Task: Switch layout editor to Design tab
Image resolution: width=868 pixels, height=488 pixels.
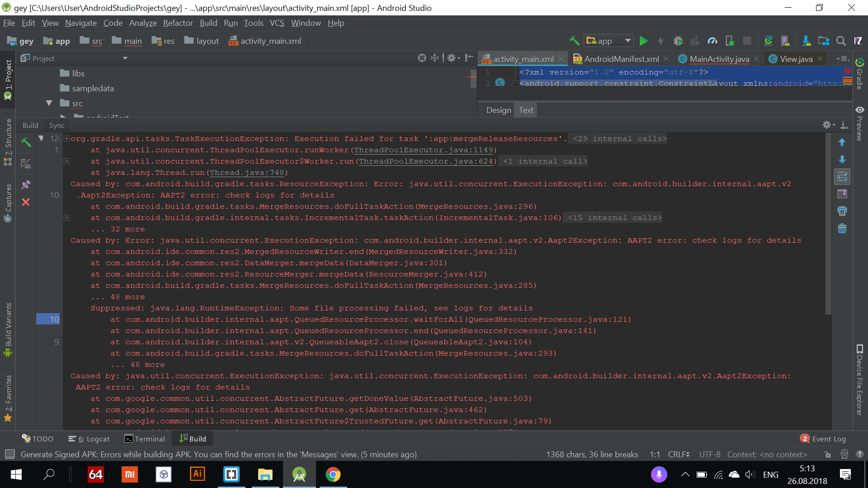Action: [x=499, y=110]
